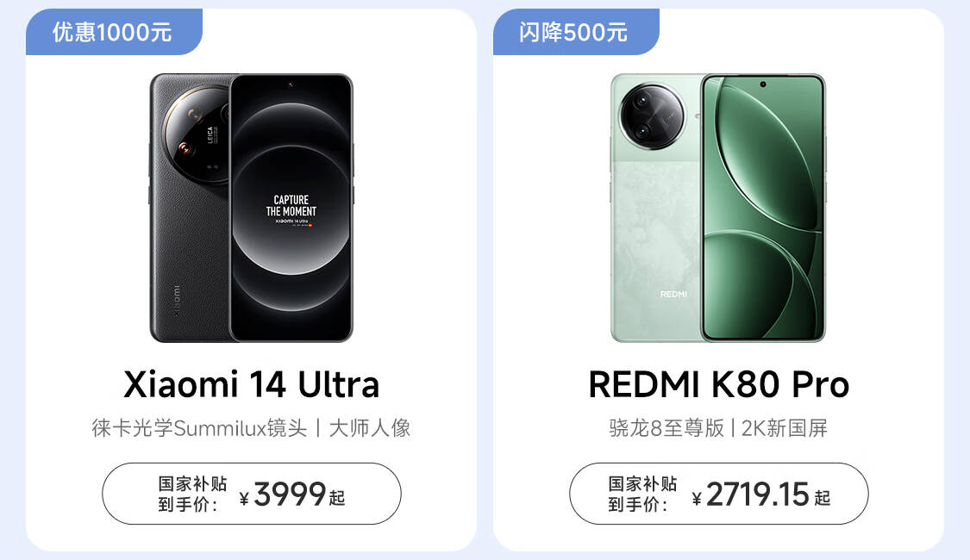The width and height of the screenshot is (970, 560).
Task: Click the 2K新国屏 feature text
Action: pyautogui.click(x=784, y=427)
